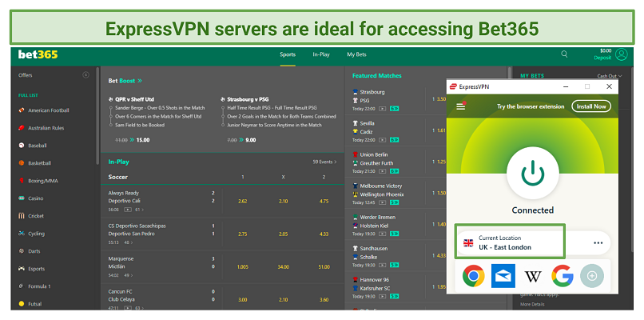
Task: Select odds 2.75 for CS Deportivo Sacachispas
Action: tap(242, 234)
